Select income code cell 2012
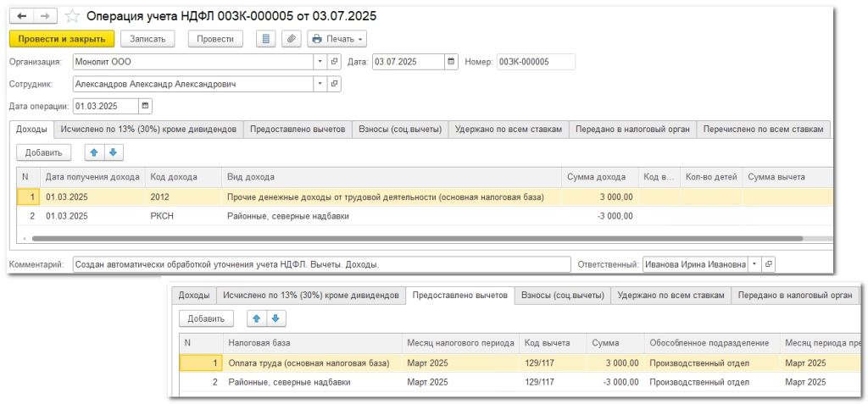Viewport: 868px width, 404px height. tap(184, 197)
